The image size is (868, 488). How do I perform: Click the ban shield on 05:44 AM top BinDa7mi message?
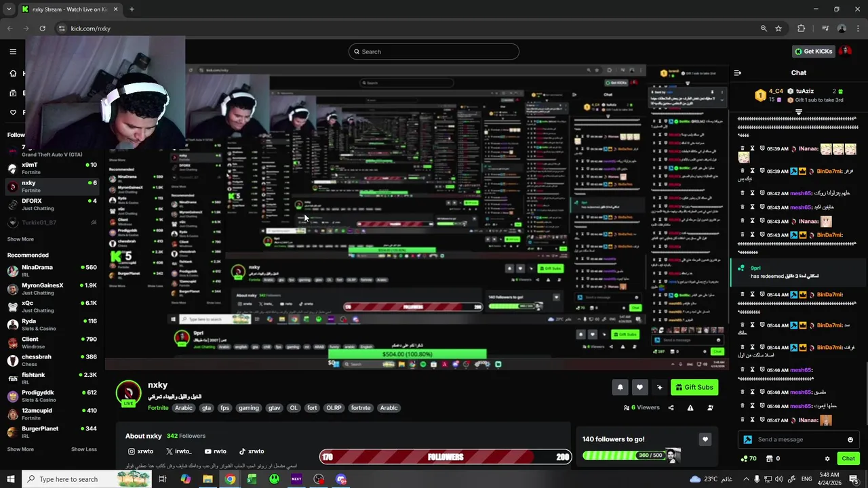tap(762, 295)
